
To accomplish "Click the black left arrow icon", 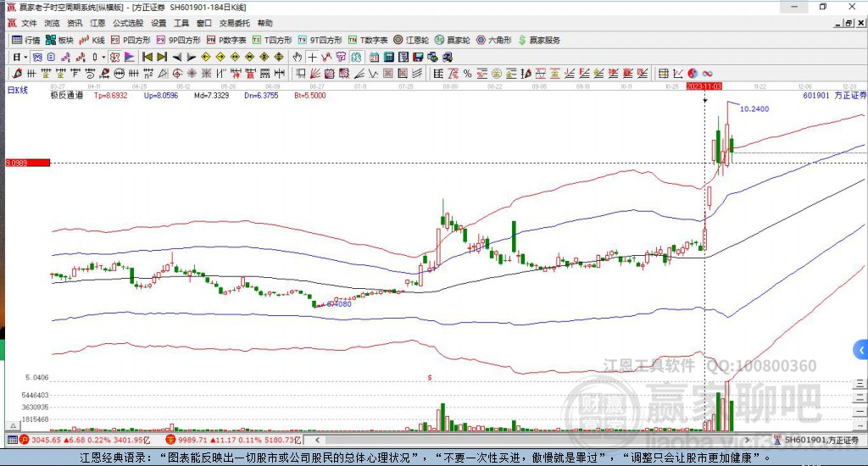I will click(176, 57).
